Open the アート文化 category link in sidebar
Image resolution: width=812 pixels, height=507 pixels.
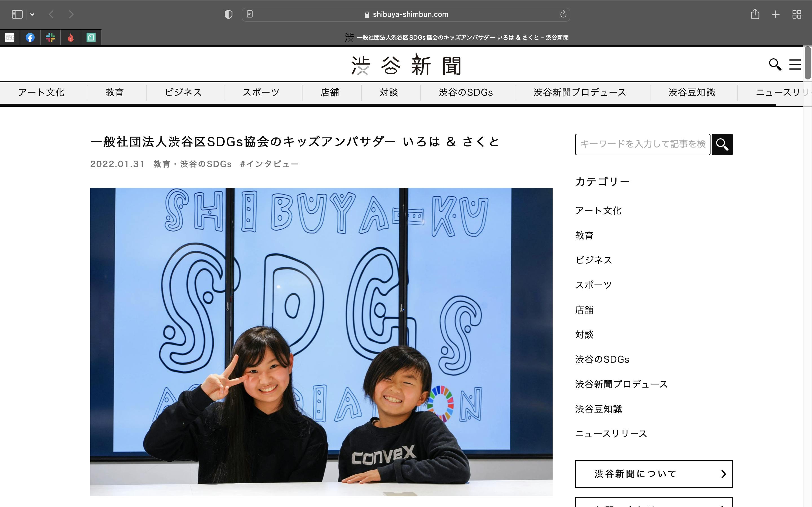(598, 211)
